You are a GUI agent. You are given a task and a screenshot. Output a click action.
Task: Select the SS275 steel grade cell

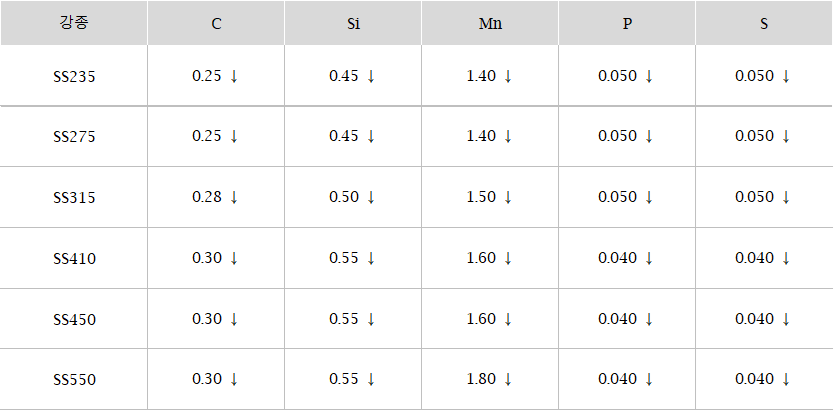[x=74, y=137]
